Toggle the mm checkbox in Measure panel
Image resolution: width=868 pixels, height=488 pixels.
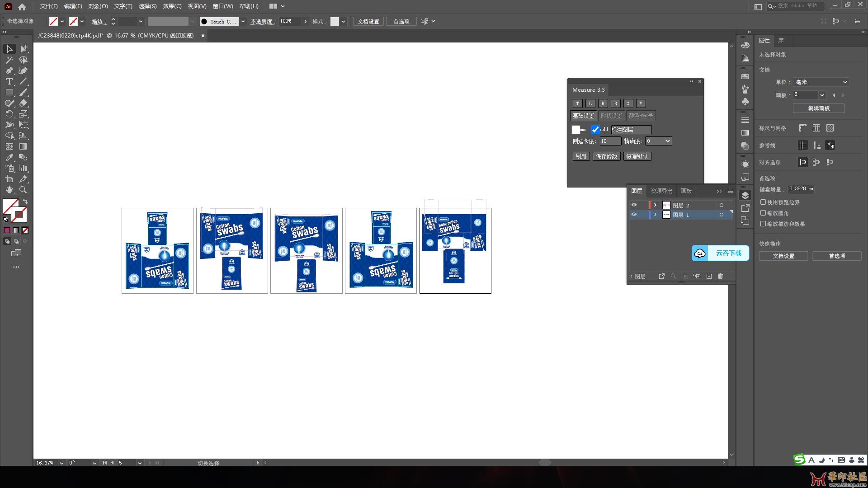click(576, 130)
